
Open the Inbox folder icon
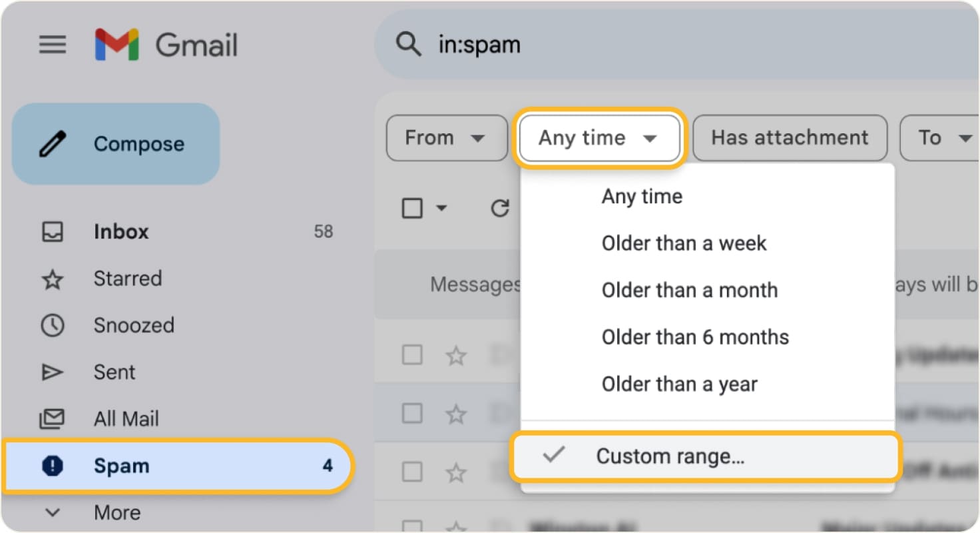point(53,231)
